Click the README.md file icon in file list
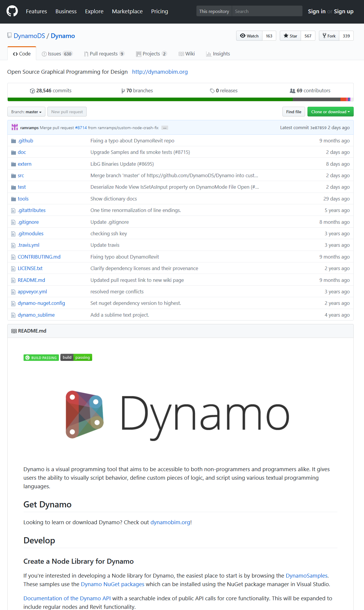The height and width of the screenshot is (610, 364). pos(13,280)
